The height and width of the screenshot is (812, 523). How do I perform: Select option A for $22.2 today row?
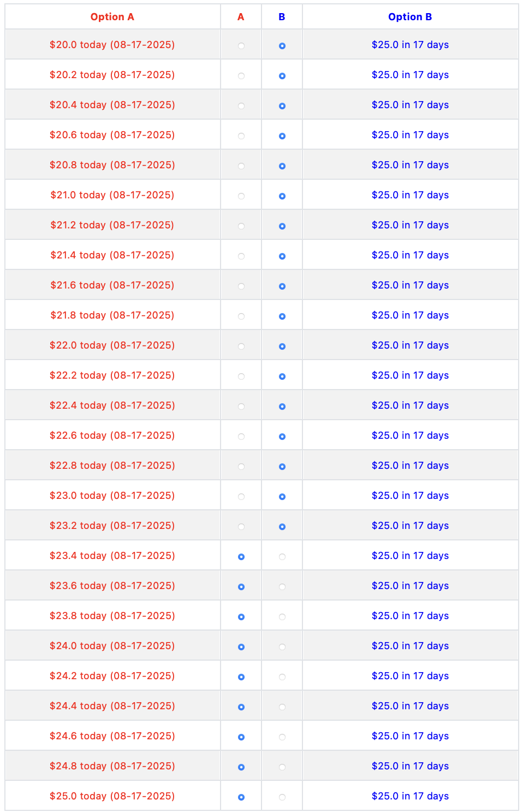[x=241, y=376]
